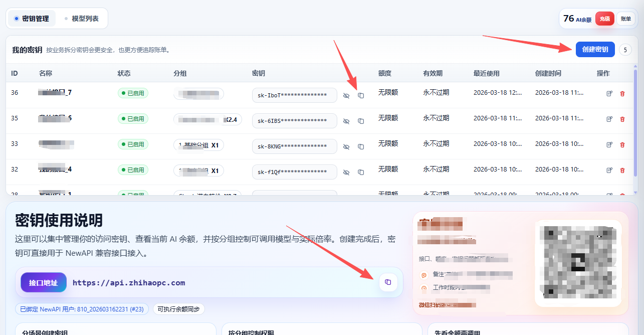
Task: Click the 已启用 status badge for ID 36
Action: 133,93
